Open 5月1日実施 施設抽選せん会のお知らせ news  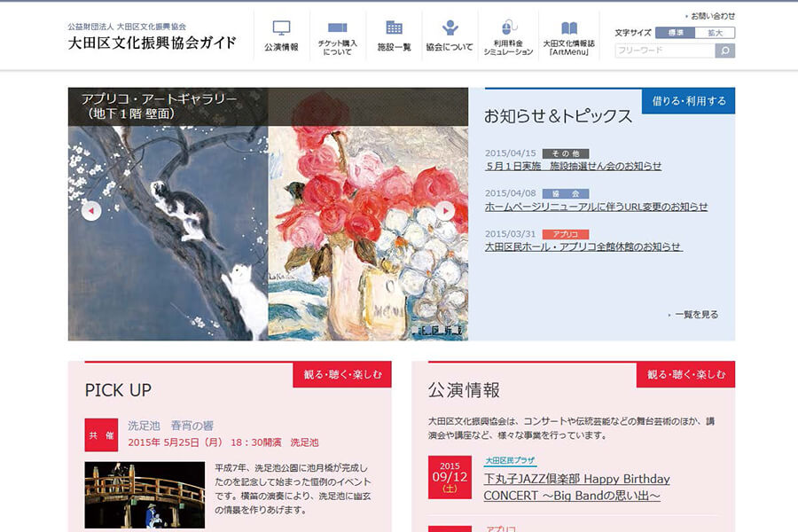574,166
